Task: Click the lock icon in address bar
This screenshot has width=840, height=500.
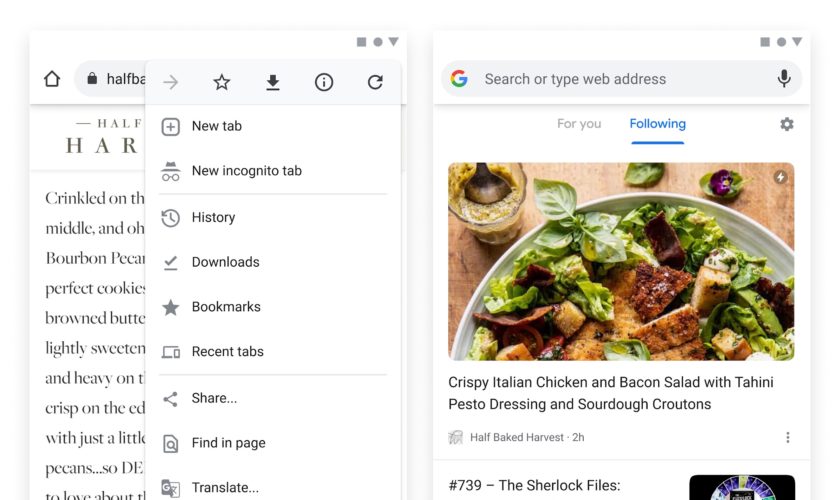Action: point(92,78)
